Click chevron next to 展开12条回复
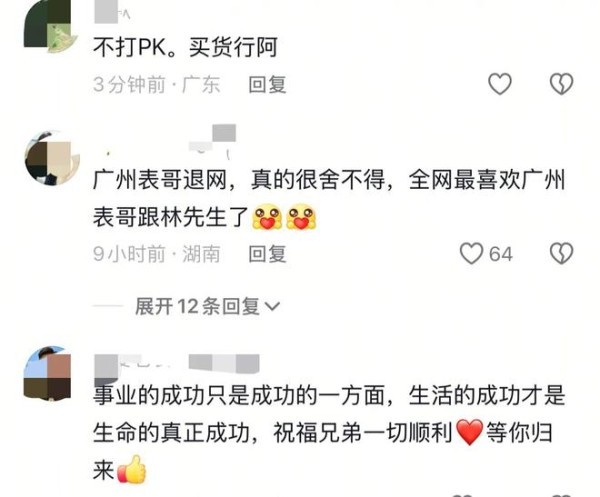Image resolution: width=600 pixels, height=497 pixels. (272, 306)
